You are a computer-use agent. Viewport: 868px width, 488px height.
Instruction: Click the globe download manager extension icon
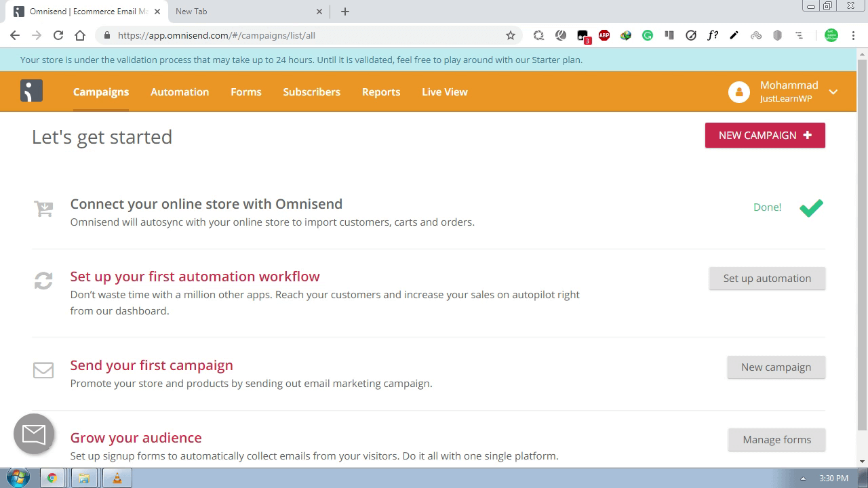(626, 35)
